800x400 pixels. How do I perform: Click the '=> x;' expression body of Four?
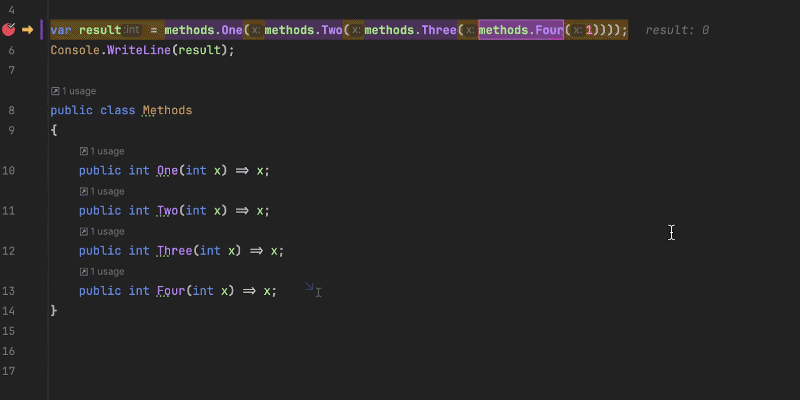coord(260,291)
